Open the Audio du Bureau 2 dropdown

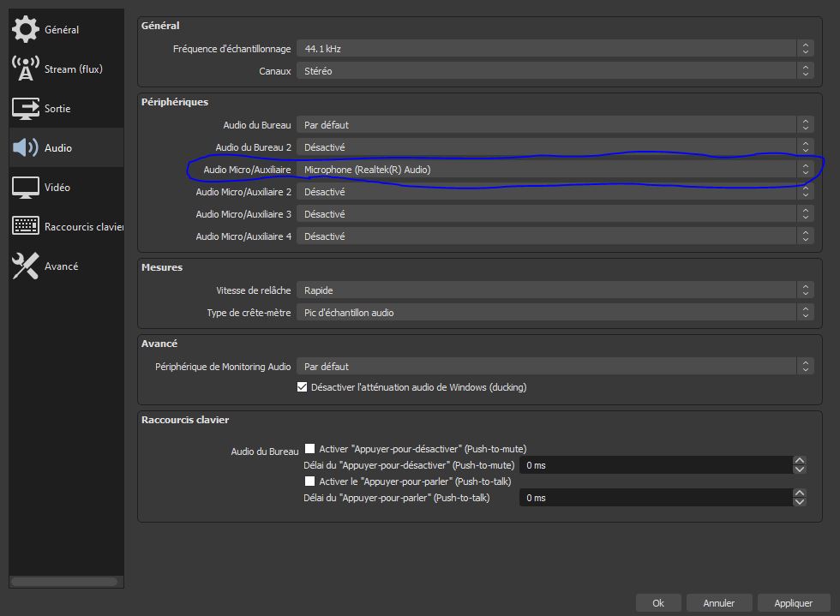point(555,147)
